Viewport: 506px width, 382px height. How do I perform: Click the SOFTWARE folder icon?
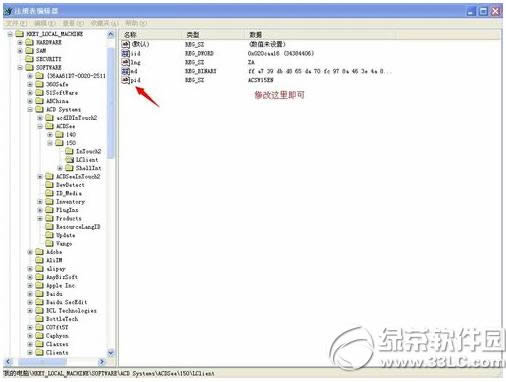click(30, 67)
